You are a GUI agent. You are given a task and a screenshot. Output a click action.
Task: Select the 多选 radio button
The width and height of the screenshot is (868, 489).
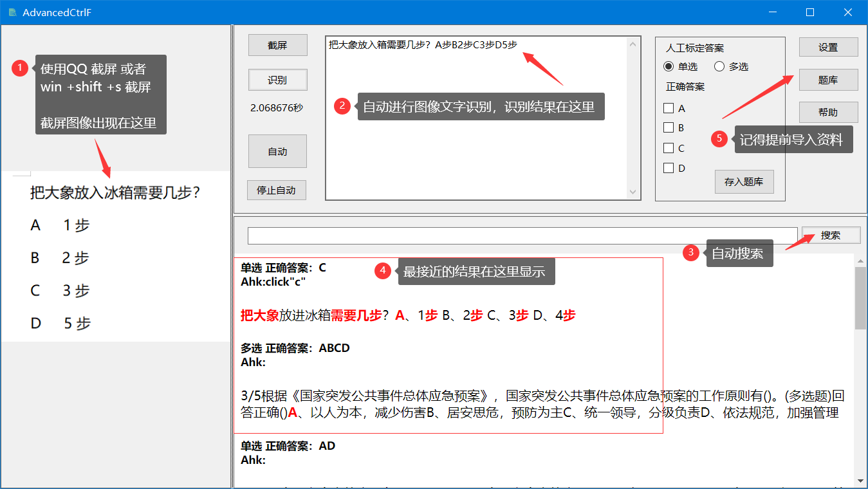tap(719, 66)
